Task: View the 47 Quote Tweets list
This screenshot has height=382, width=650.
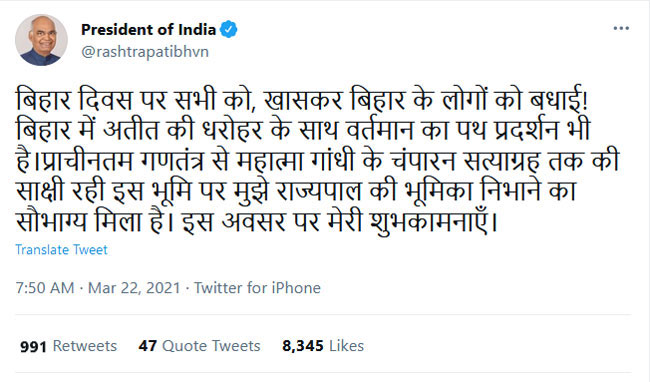Action: click(199, 346)
